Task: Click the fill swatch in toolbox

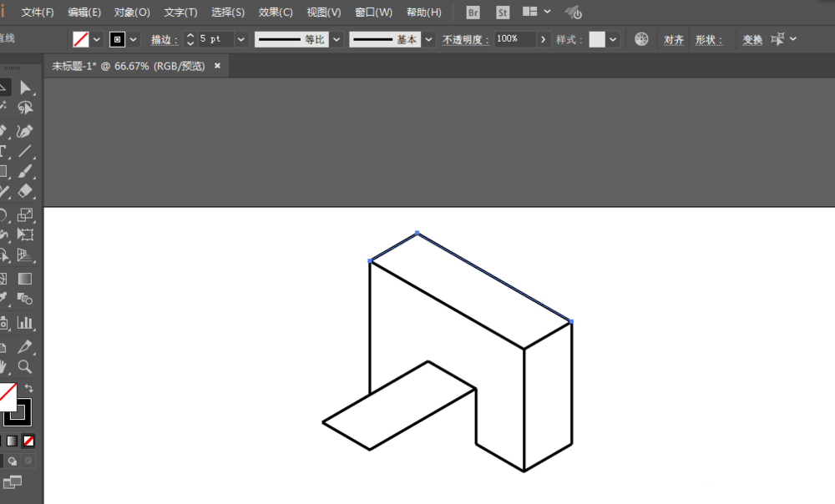Action: click(8, 396)
